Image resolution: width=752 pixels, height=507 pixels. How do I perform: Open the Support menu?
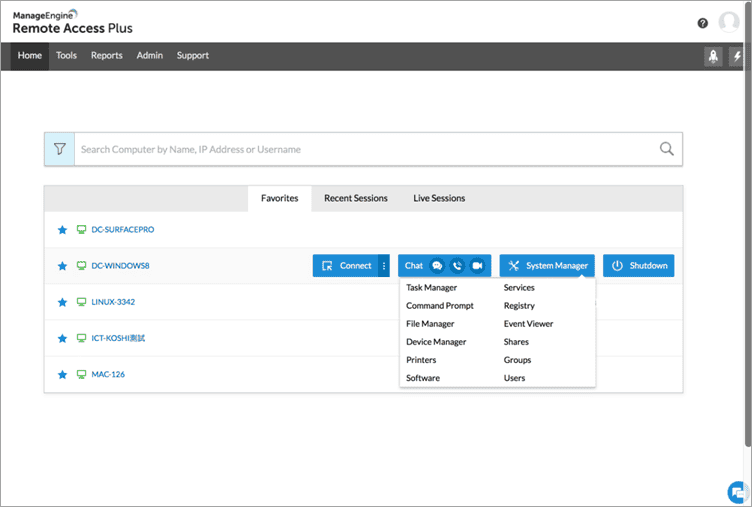click(x=193, y=56)
